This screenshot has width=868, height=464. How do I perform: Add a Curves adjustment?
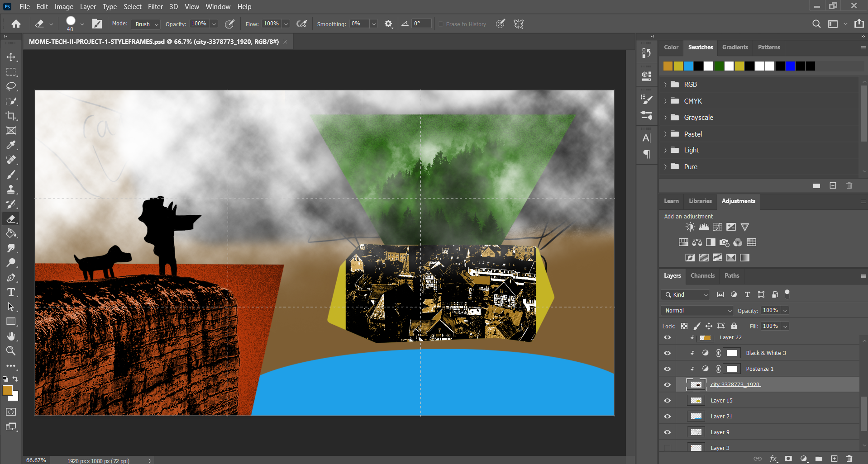[717, 227]
